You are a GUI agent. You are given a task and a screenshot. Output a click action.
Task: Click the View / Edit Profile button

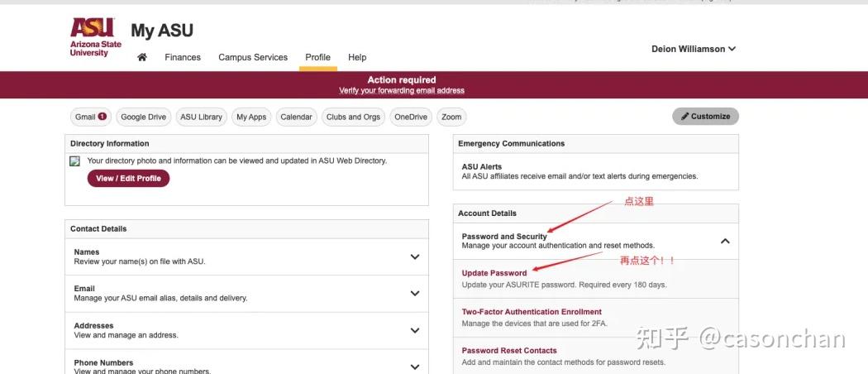click(x=128, y=178)
